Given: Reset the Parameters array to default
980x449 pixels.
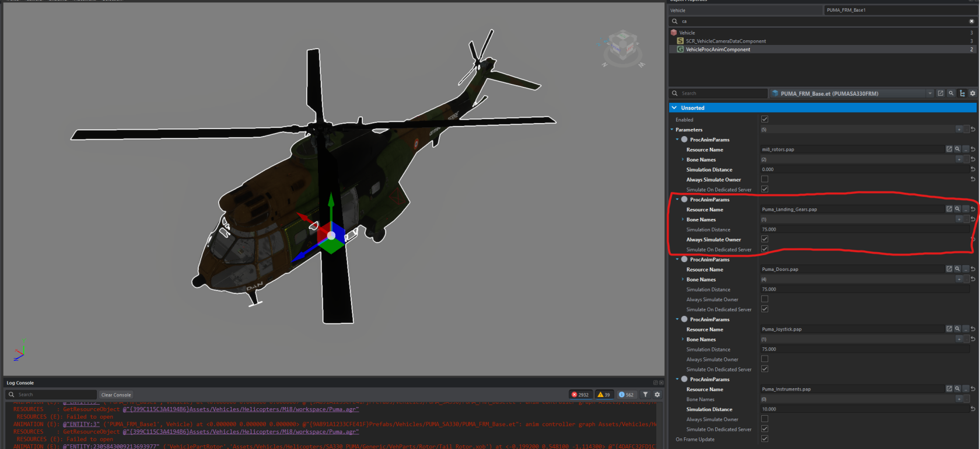Looking at the screenshot, I should point(973,130).
